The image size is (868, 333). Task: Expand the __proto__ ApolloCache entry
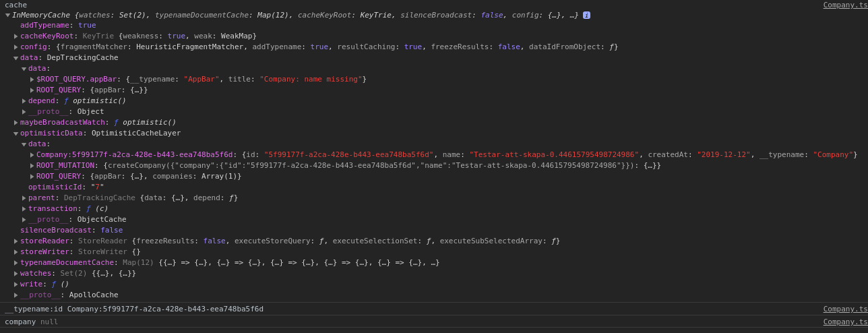[x=16, y=295]
